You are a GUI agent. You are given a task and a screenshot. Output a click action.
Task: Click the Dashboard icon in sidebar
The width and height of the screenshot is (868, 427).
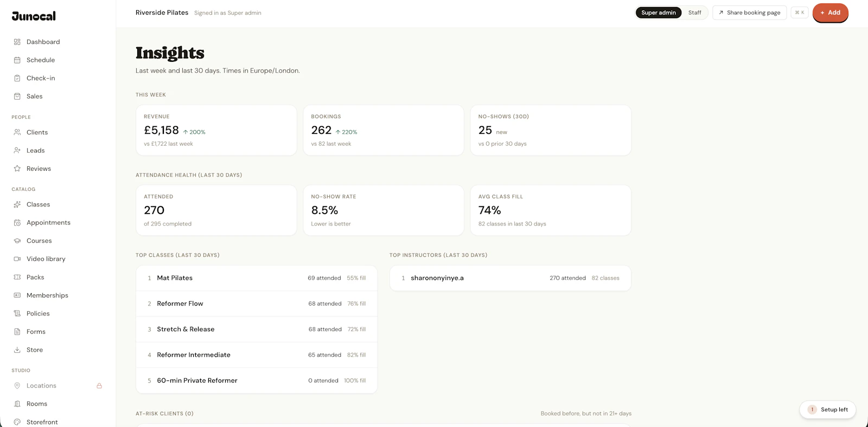click(x=17, y=42)
